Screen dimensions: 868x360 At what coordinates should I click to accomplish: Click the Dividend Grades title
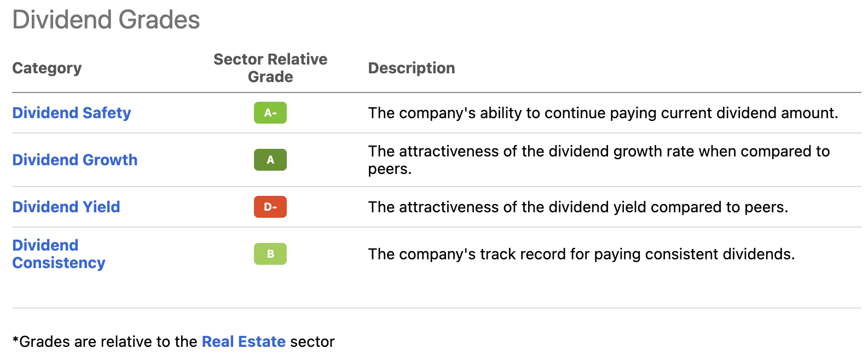pos(106,20)
